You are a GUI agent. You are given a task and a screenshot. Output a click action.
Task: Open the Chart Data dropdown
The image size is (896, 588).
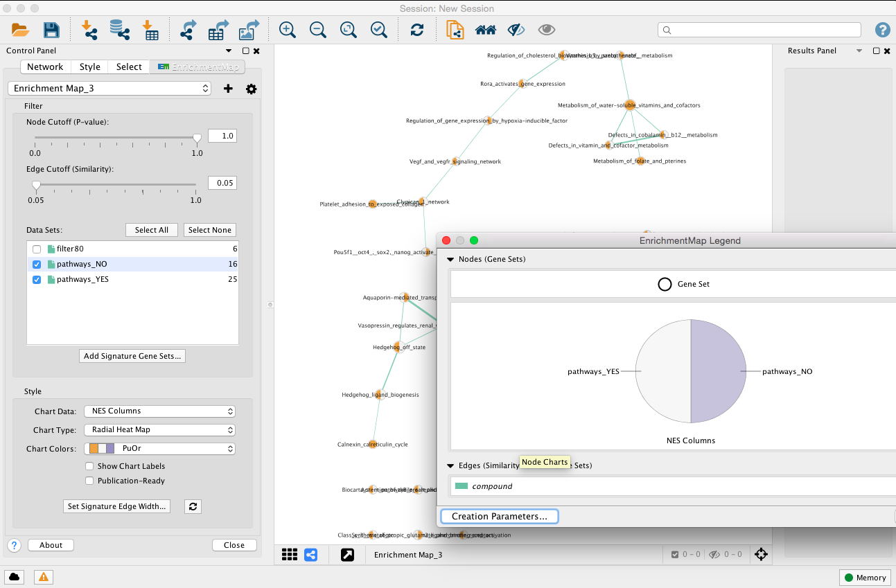[x=159, y=411]
